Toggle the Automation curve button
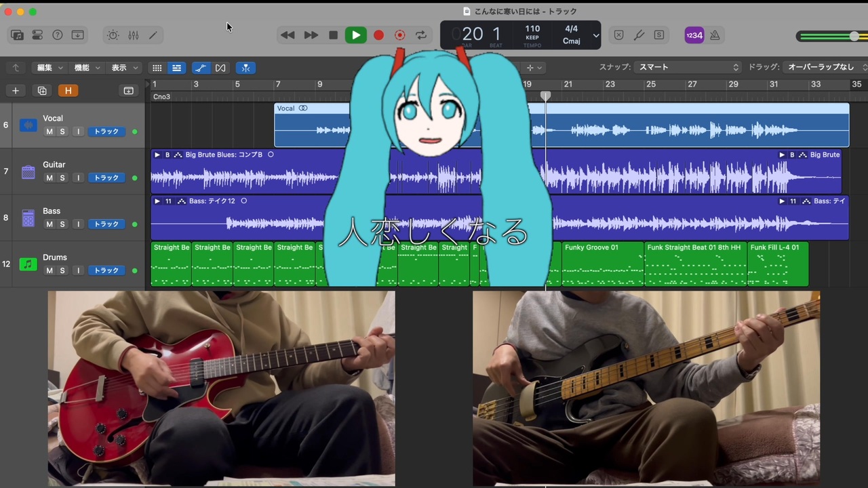 [201, 68]
